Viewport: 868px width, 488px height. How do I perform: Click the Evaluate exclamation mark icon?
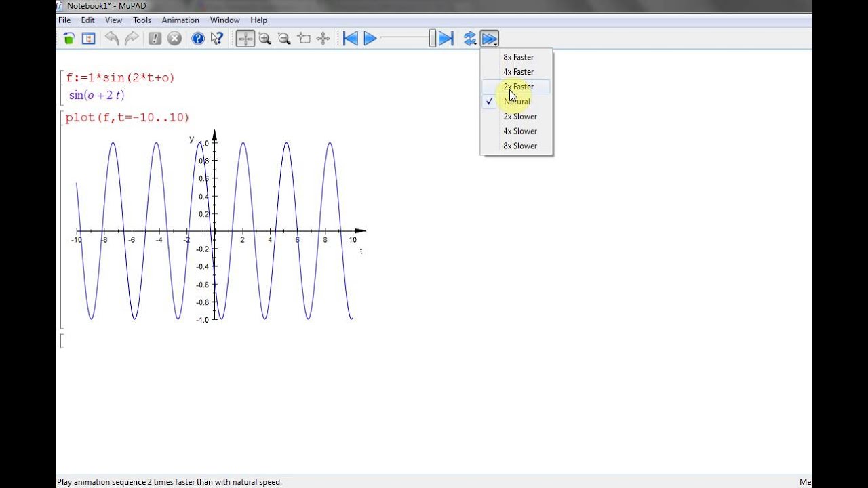155,39
